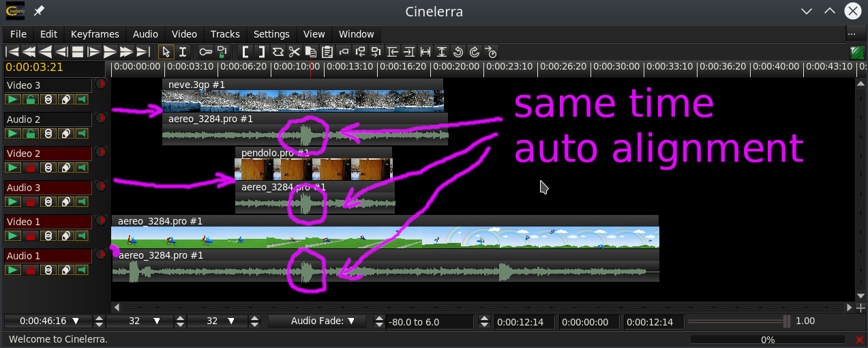868x348 pixels.
Task: Click the -80.0 to 6.0 range field
Action: (x=430, y=322)
